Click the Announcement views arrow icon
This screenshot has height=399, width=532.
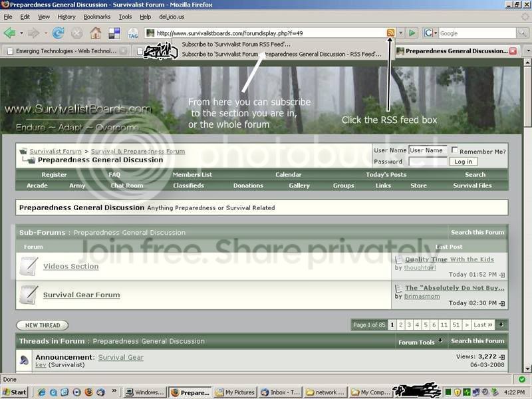pos(502,357)
